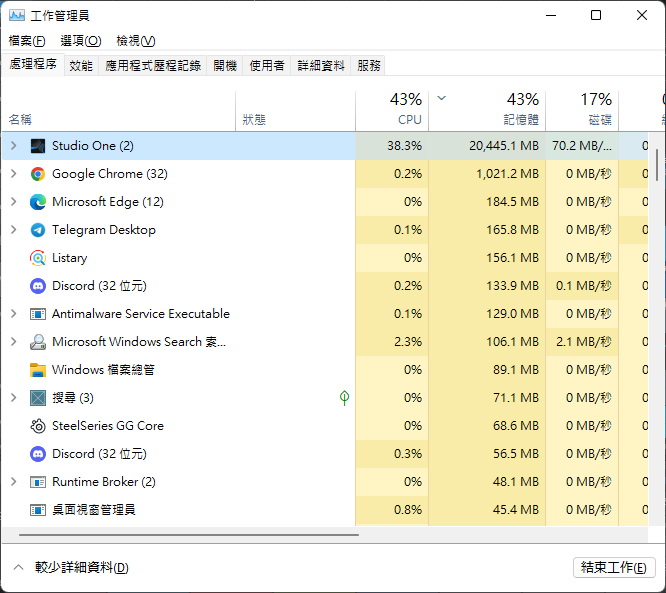Click the 165.8 MB Telegram memory cell

pyautogui.click(x=487, y=230)
